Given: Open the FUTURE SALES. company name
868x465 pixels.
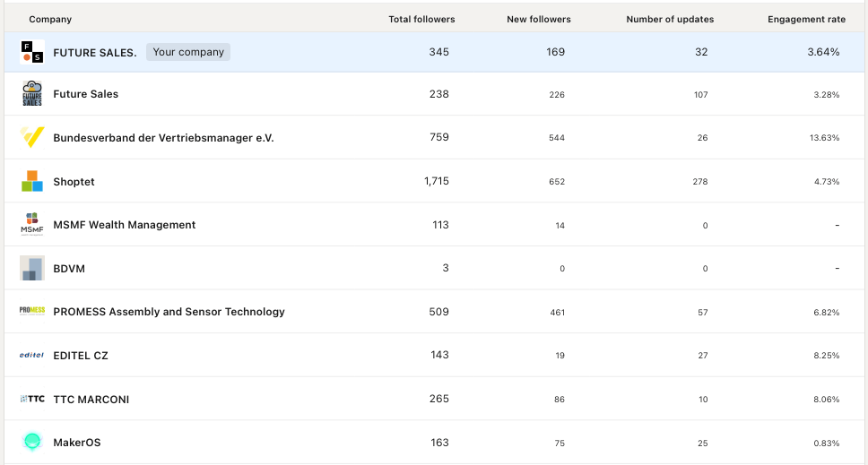Looking at the screenshot, I should 95,53.
